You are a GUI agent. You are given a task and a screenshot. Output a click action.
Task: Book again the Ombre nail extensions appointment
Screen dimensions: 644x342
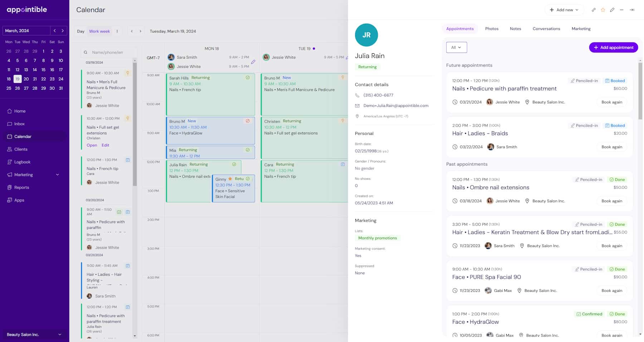(x=612, y=201)
